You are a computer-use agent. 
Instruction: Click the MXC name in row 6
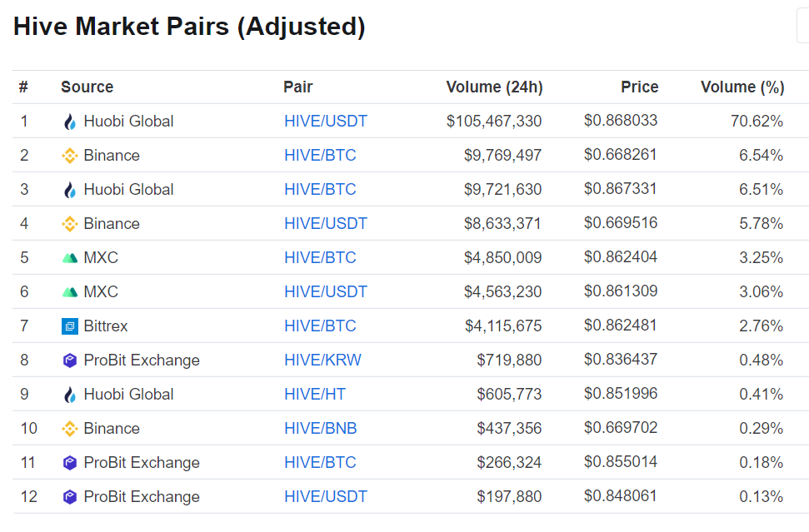pos(101,291)
